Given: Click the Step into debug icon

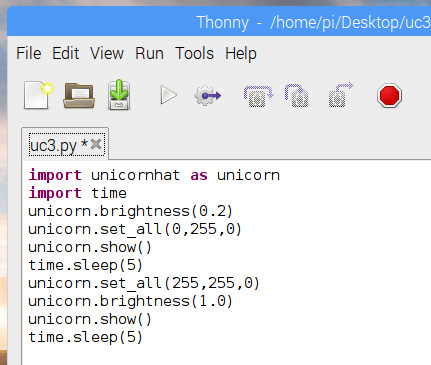Looking at the screenshot, I should point(297,96).
